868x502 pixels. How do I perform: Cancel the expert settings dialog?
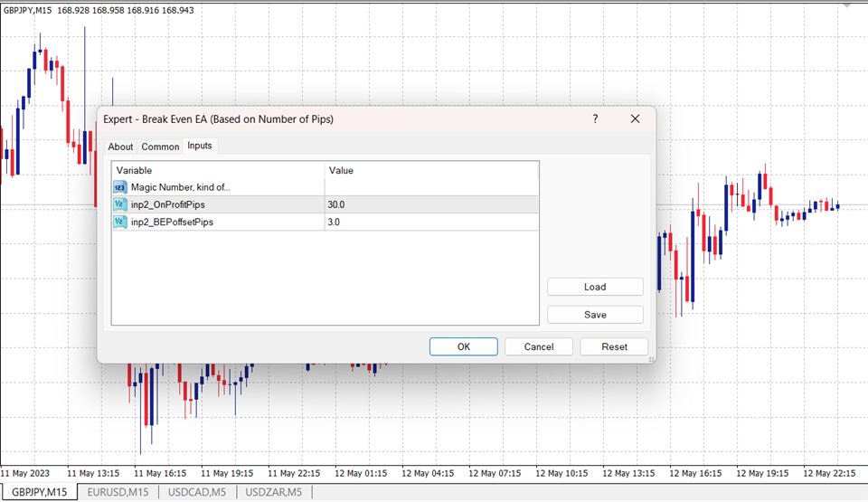[x=539, y=346]
